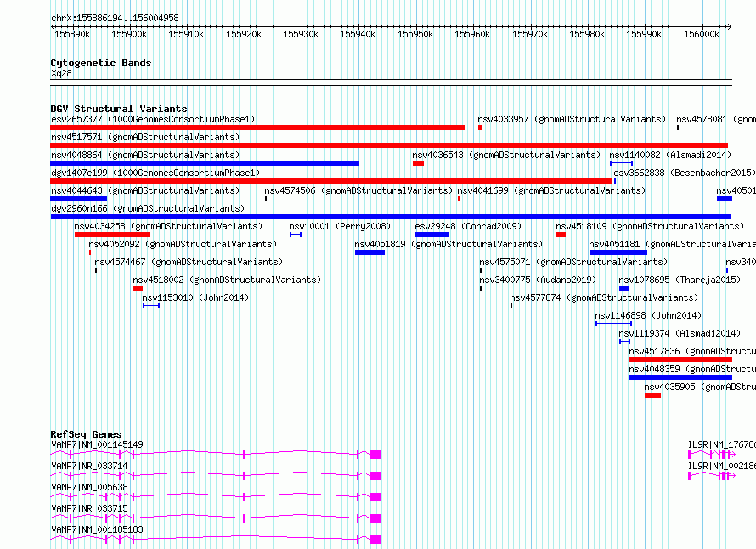Open the VAMP7|NR_033714 transcript
This screenshot has height=549, width=756.
90,466
